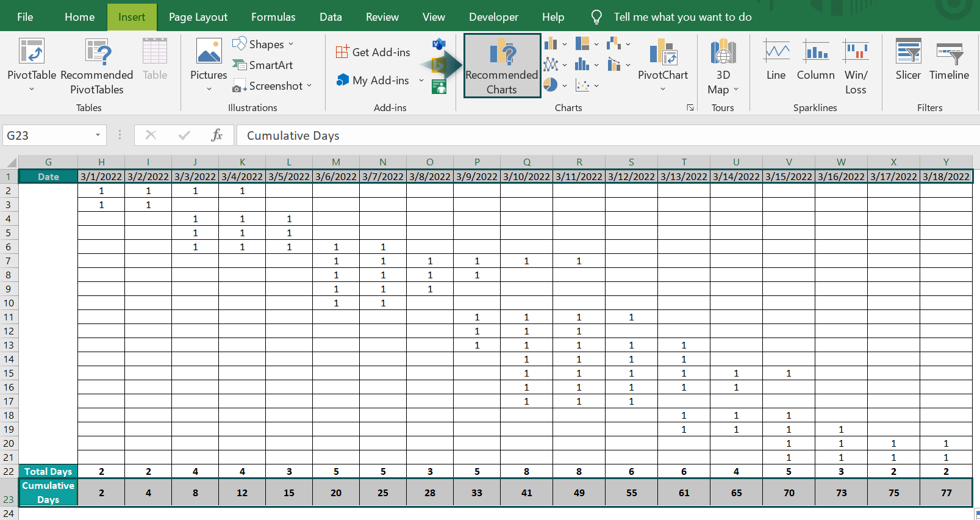This screenshot has height=520, width=980.
Task: Insert a PivotTable
Action: 32,65
